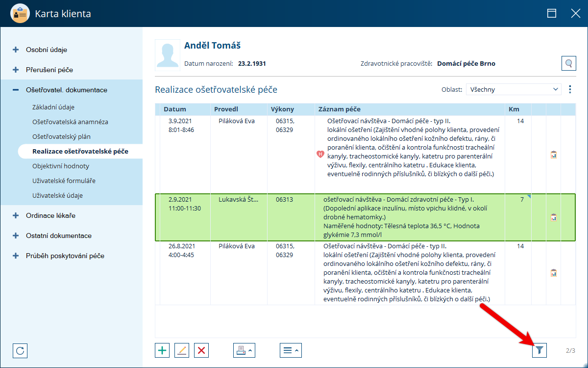This screenshot has width=588, height=368.
Task: Click clipboard icon in 3.9.2021 row
Action: [554, 155]
